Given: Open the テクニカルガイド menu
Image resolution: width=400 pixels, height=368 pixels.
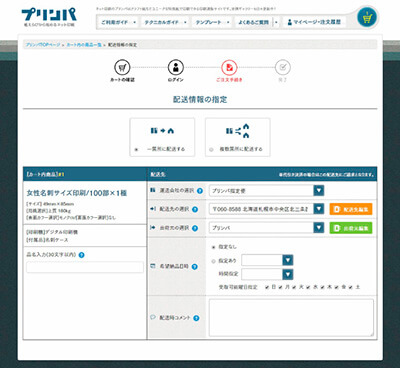Looking at the screenshot, I should coord(162,22).
